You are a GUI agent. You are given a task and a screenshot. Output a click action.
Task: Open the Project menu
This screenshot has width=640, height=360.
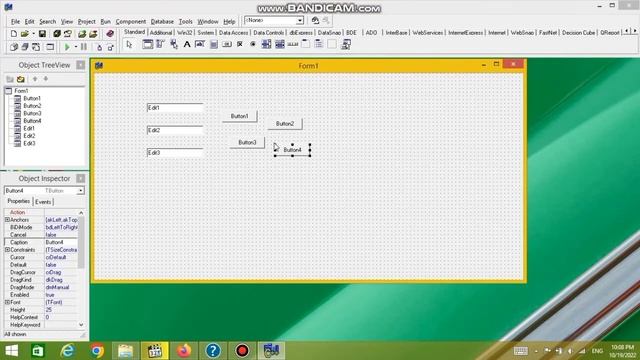coord(87,22)
